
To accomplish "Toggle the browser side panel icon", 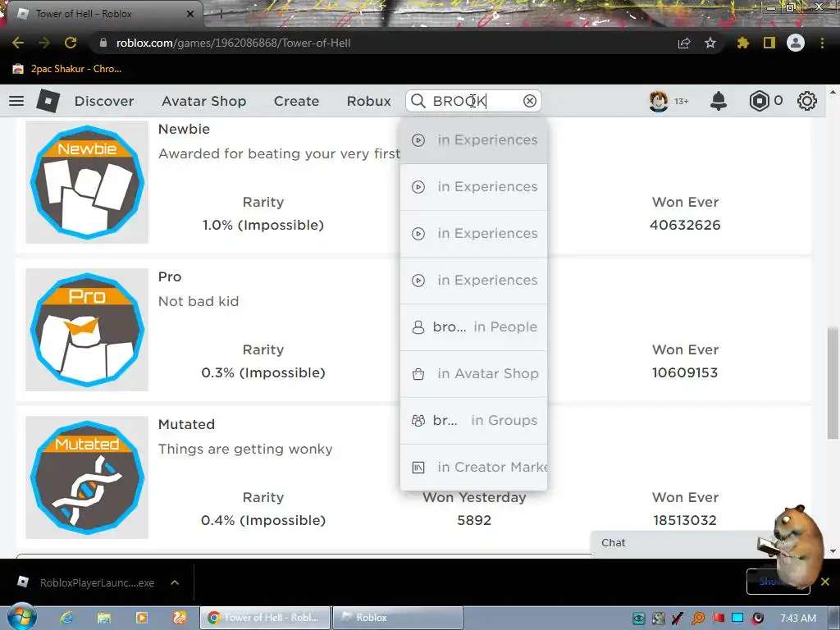I will click(x=769, y=43).
